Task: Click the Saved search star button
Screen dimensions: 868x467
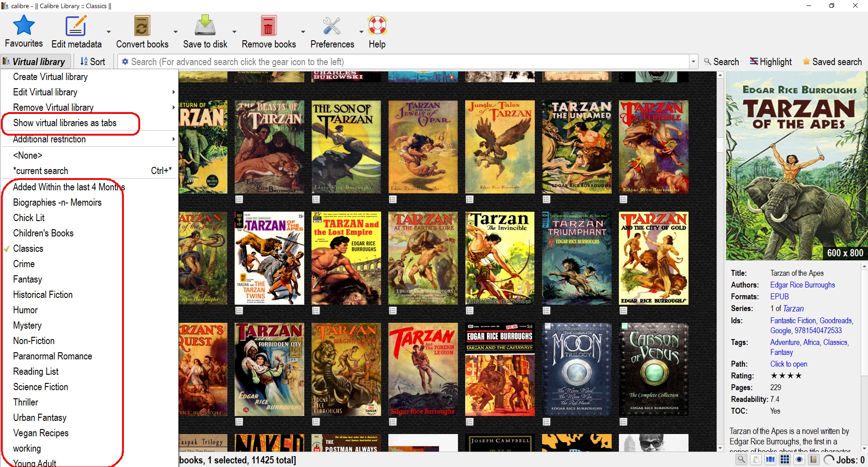Action: [x=832, y=61]
